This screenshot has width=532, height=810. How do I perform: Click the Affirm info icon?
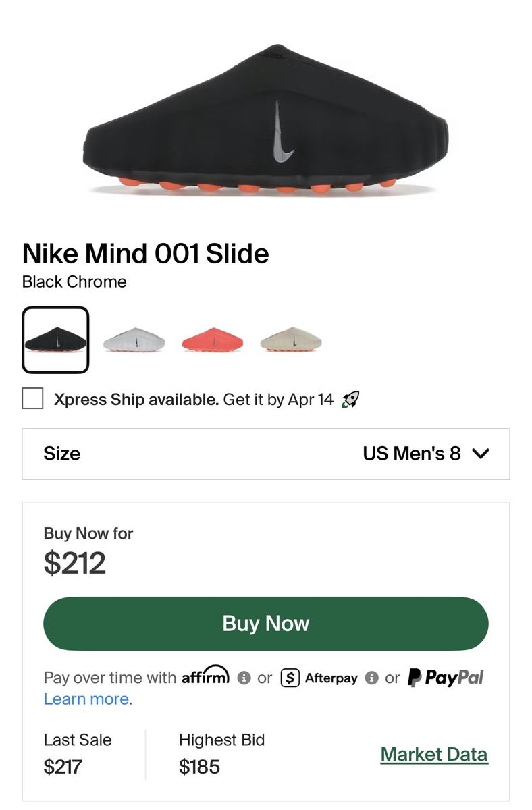(244, 678)
